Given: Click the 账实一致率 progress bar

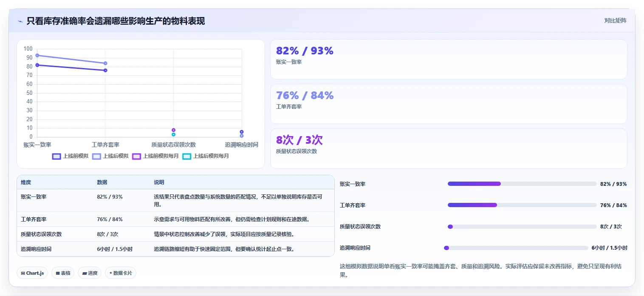Looking at the screenshot, I should click(522, 184).
